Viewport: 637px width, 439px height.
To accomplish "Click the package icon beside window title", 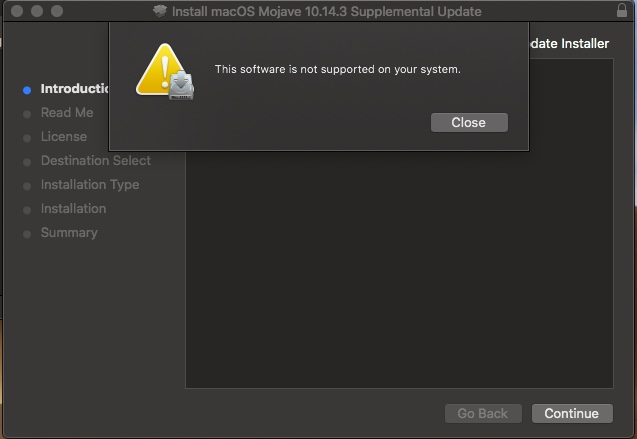I will pyautogui.click(x=160, y=11).
